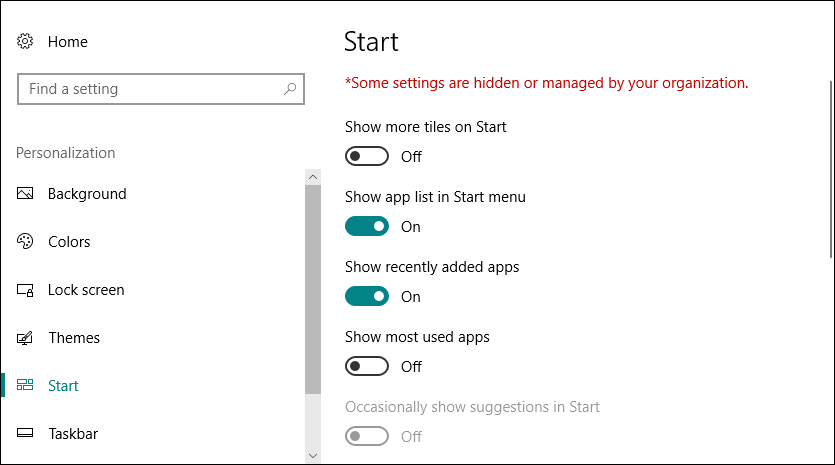Screen dimensions: 835x465
Task: Click the search magnifier icon
Action: pyautogui.click(x=290, y=89)
